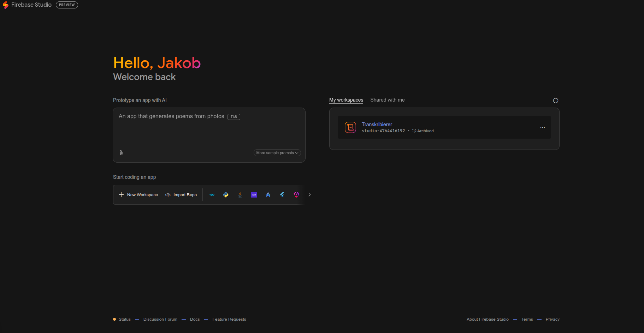Pick the Java template icon
644x333 pixels.
pos(240,195)
